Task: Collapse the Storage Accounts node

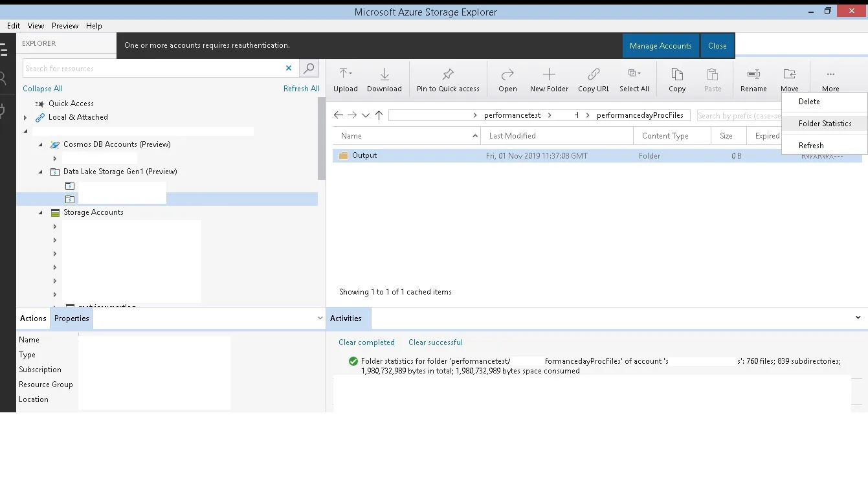Action: click(40, 212)
